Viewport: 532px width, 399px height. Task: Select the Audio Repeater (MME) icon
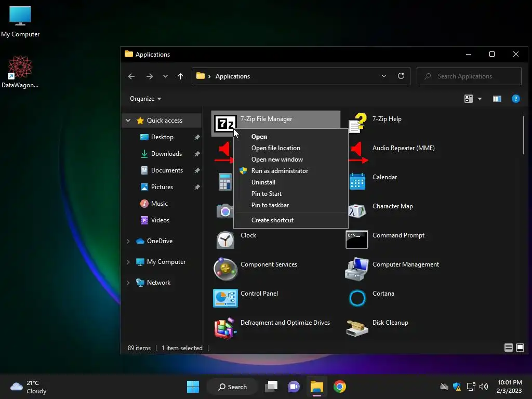coord(358,153)
